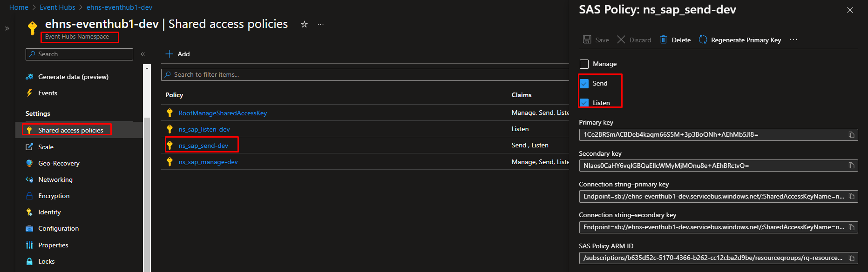Select Shared access policies in Settings
Screen dimensions: 868x272
pos(71,130)
